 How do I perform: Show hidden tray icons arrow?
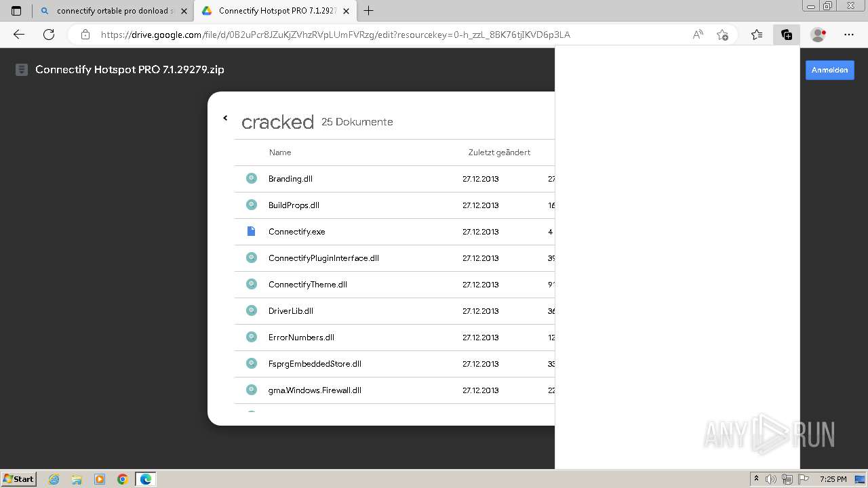click(756, 479)
